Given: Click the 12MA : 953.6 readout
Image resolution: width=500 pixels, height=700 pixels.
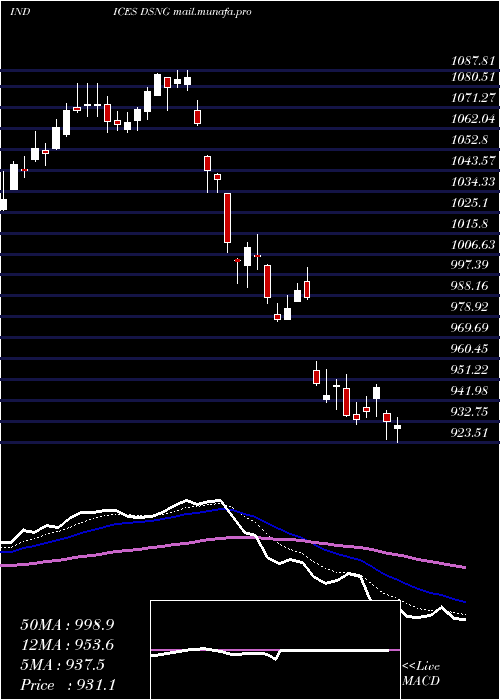Looking at the screenshot, I should [x=67, y=645].
